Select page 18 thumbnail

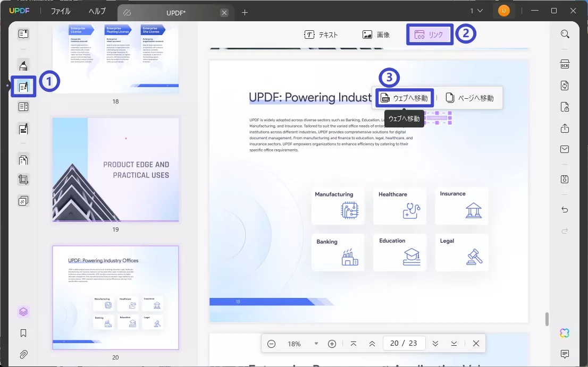(115, 58)
